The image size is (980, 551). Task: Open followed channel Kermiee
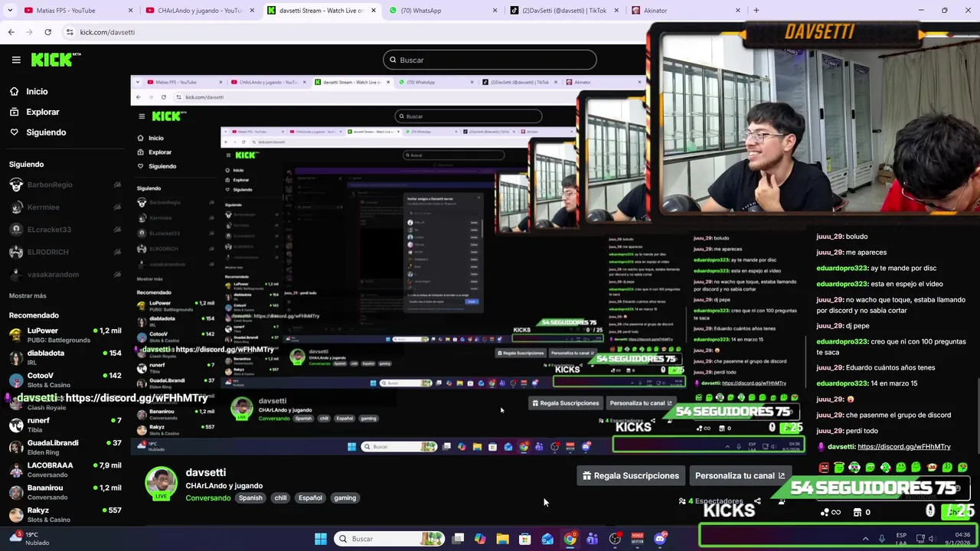64,207
